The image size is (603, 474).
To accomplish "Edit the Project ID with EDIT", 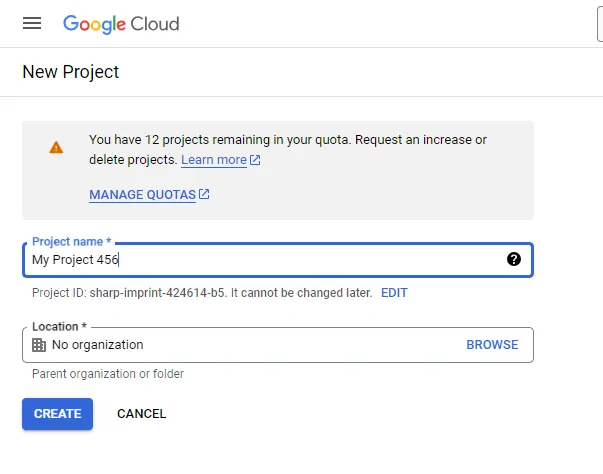I will tap(394, 293).
